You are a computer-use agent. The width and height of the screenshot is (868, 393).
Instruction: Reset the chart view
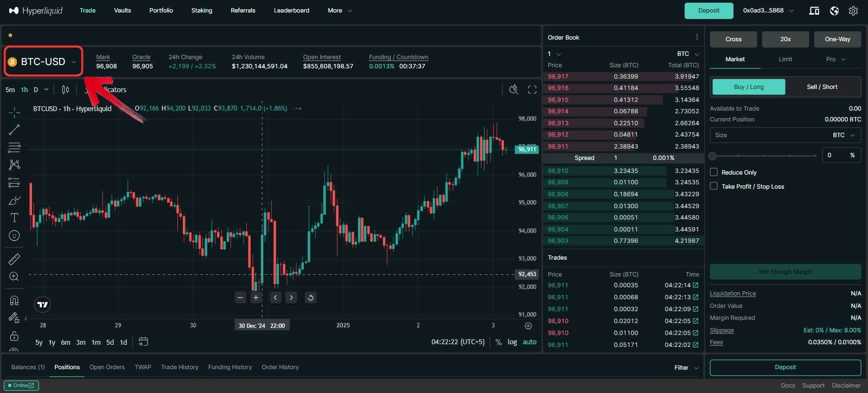click(310, 298)
